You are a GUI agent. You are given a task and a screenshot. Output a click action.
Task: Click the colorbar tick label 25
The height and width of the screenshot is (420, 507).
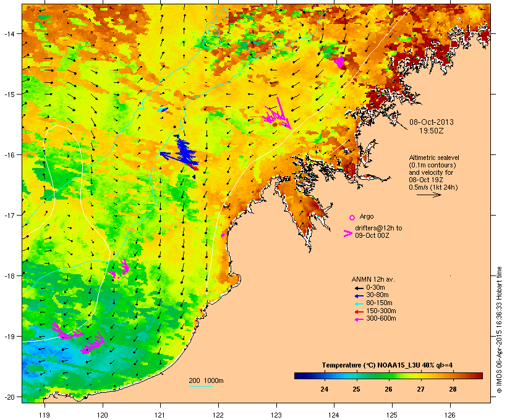[356, 389]
